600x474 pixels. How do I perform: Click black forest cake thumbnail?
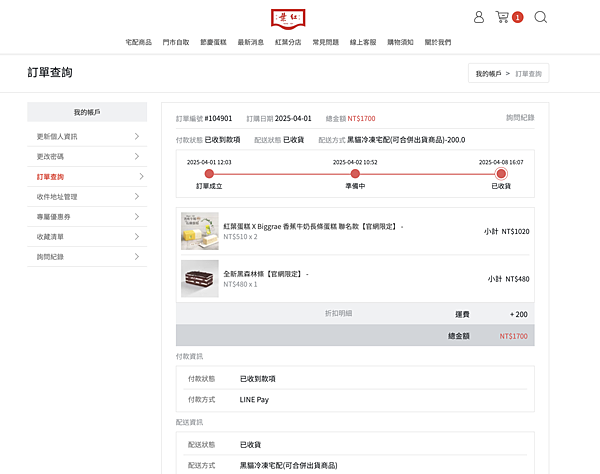pyautogui.click(x=200, y=279)
